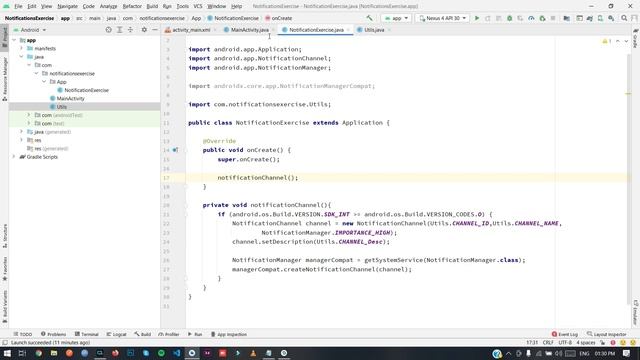The image size is (640, 360).
Task: Toggle the Build Variants side tool window
Action: pos(4,306)
